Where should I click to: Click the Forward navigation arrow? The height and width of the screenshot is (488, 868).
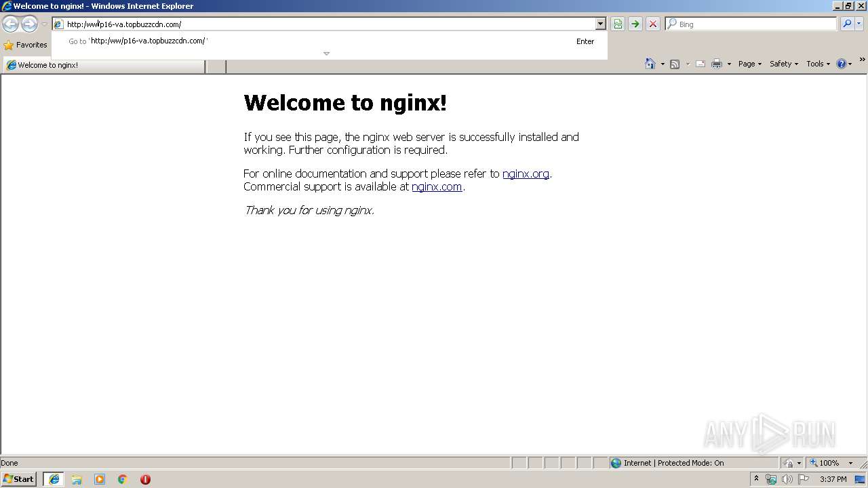[29, 24]
